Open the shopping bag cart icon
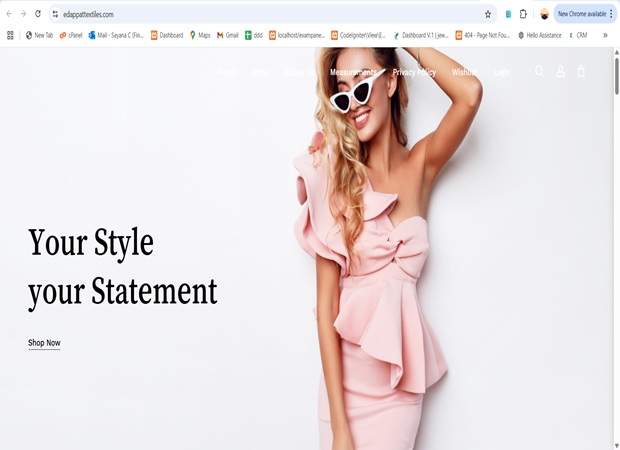This screenshot has width=620, height=450. point(581,71)
